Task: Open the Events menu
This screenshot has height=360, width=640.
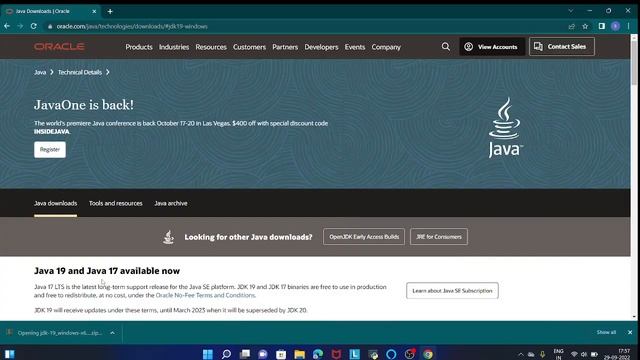Action: click(x=355, y=47)
